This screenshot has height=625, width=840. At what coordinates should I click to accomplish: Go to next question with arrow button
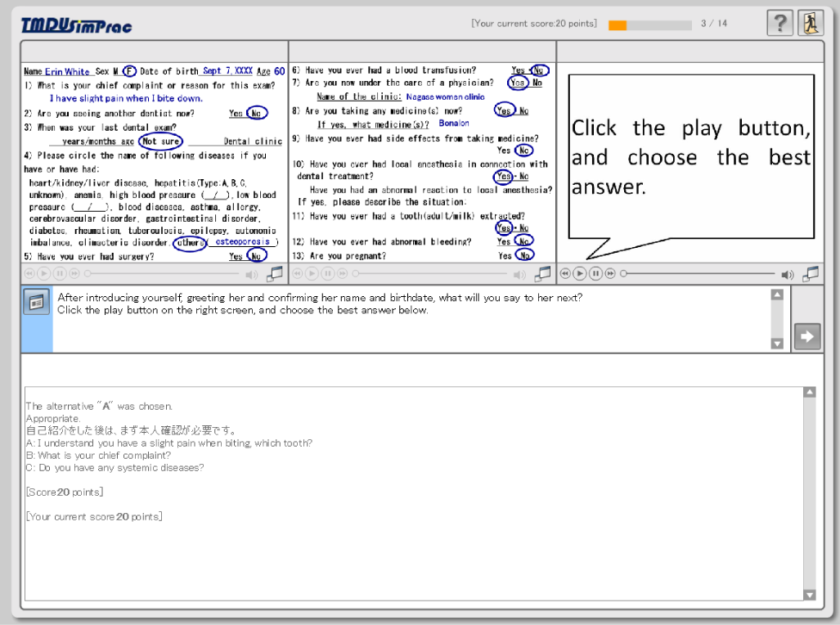pyautogui.click(x=806, y=335)
